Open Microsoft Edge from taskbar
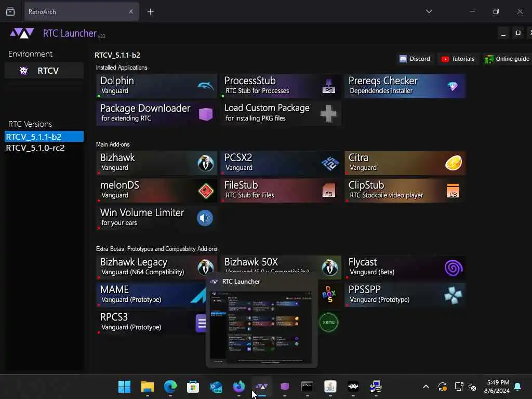The height and width of the screenshot is (399, 532). [170, 387]
